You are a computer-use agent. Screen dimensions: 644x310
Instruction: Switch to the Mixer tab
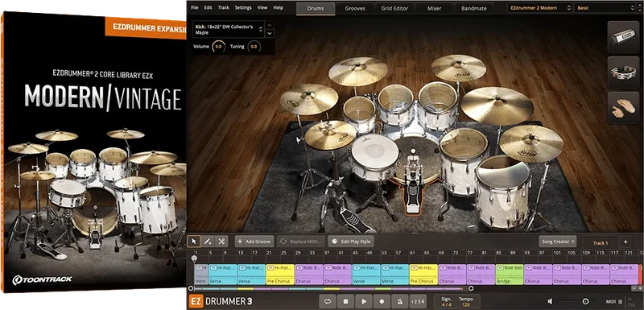[x=434, y=8]
